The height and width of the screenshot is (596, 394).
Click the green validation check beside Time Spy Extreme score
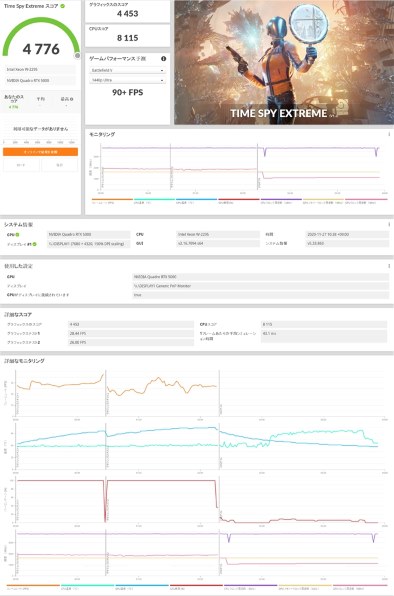(63, 6)
